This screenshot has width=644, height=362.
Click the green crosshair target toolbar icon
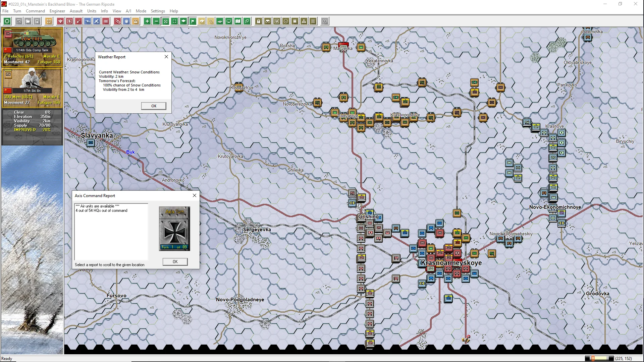7,21
